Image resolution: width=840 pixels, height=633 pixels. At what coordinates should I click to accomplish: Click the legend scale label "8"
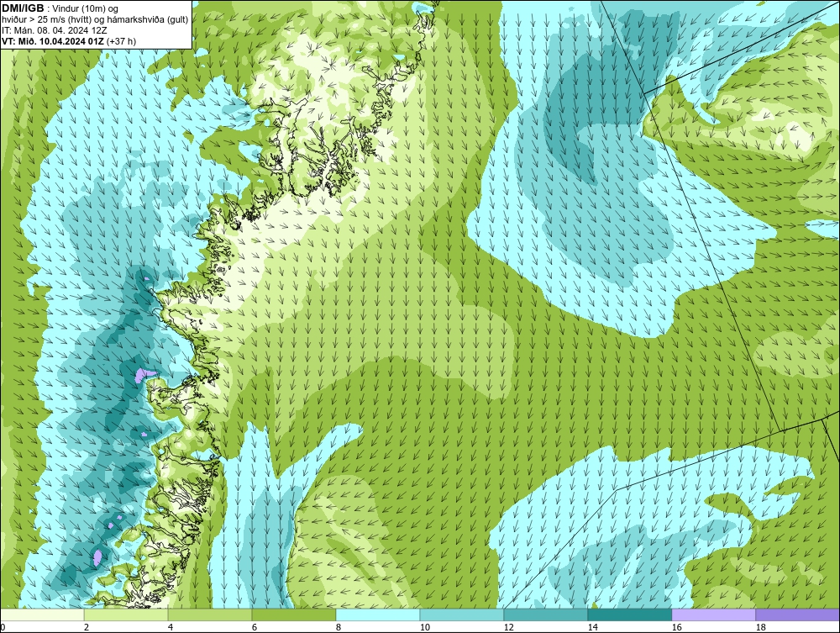coord(338,627)
